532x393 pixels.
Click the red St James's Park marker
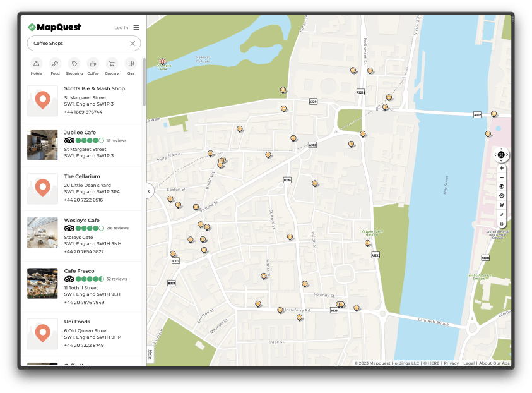163,61
